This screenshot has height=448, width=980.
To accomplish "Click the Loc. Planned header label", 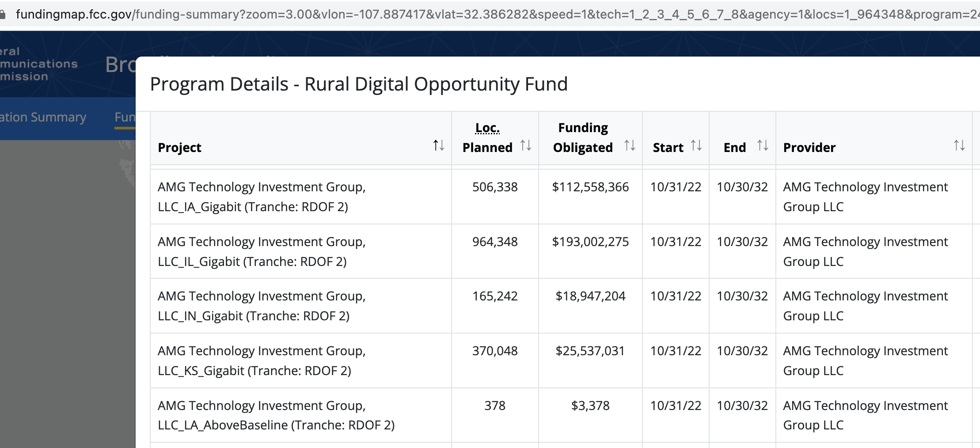I will tap(487, 137).
